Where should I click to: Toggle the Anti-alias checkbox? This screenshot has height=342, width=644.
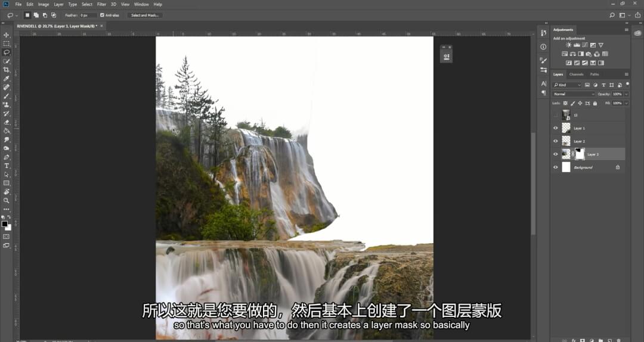(103, 15)
